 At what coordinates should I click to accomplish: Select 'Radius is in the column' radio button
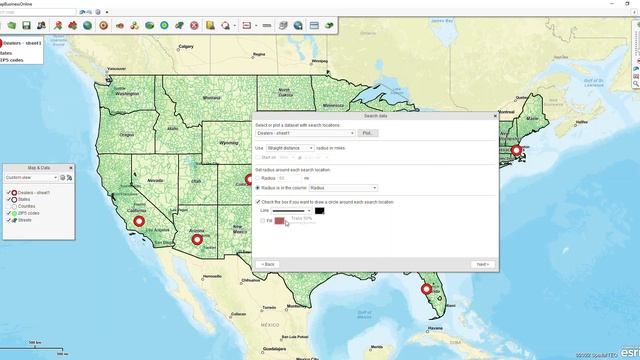coord(258,188)
